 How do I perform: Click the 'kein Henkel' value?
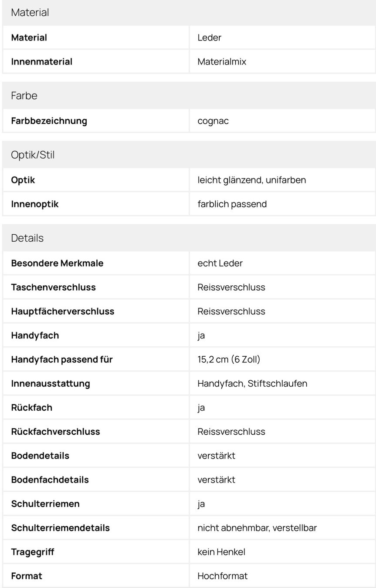pos(221,552)
